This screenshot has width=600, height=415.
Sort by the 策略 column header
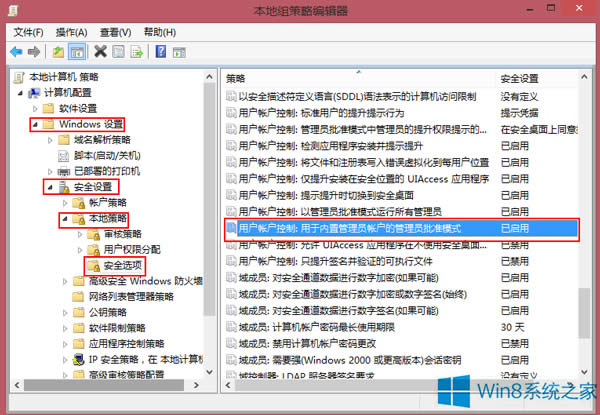coord(359,79)
